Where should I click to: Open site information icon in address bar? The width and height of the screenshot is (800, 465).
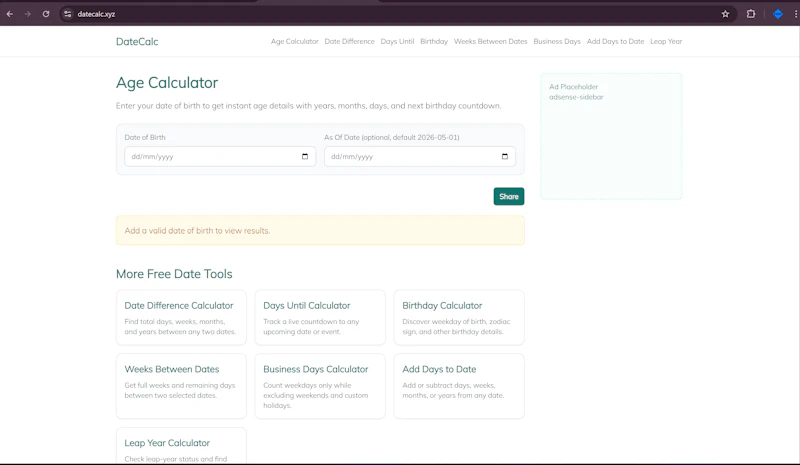point(67,14)
